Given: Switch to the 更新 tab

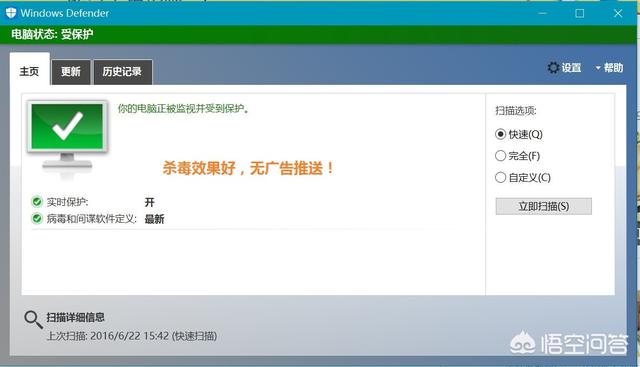Looking at the screenshot, I should click(x=71, y=72).
